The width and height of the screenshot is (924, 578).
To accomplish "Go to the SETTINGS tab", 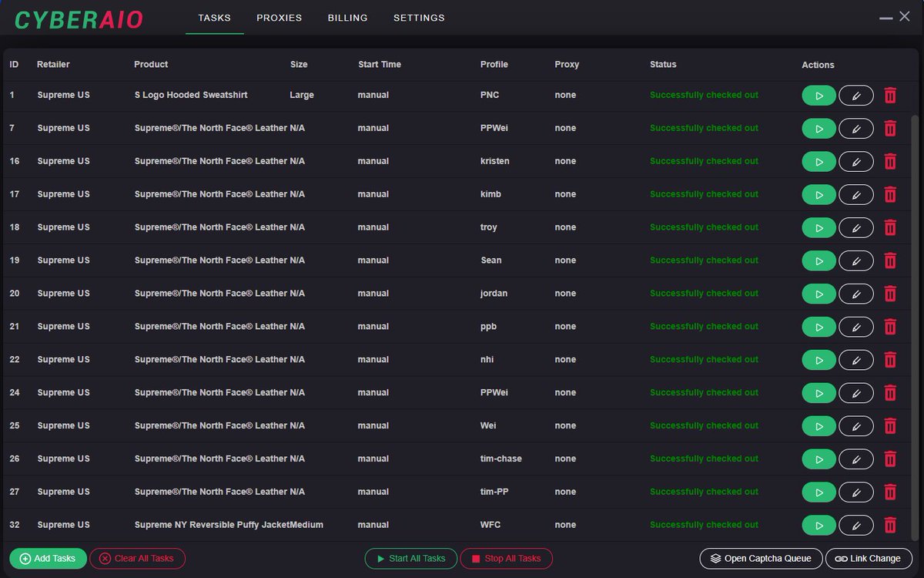I will coord(419,17).
